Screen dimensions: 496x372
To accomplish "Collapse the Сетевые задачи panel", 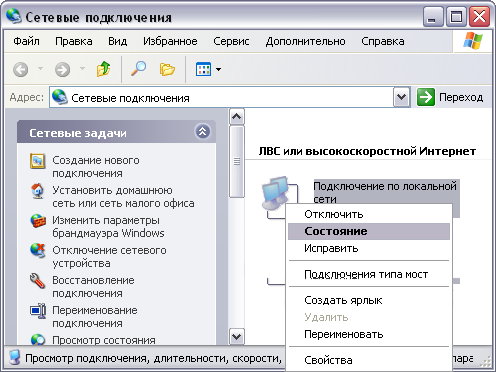I will (x=202, y=132).
